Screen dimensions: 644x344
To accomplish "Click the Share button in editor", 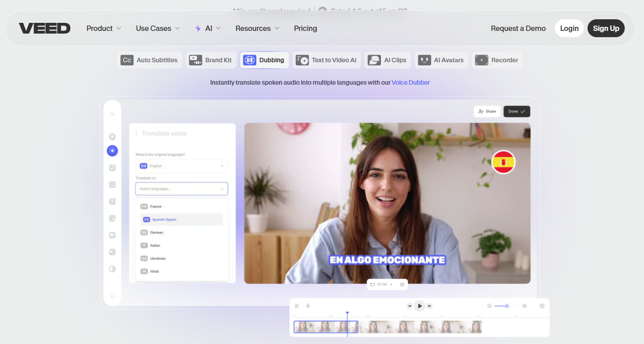I will 487,112.
